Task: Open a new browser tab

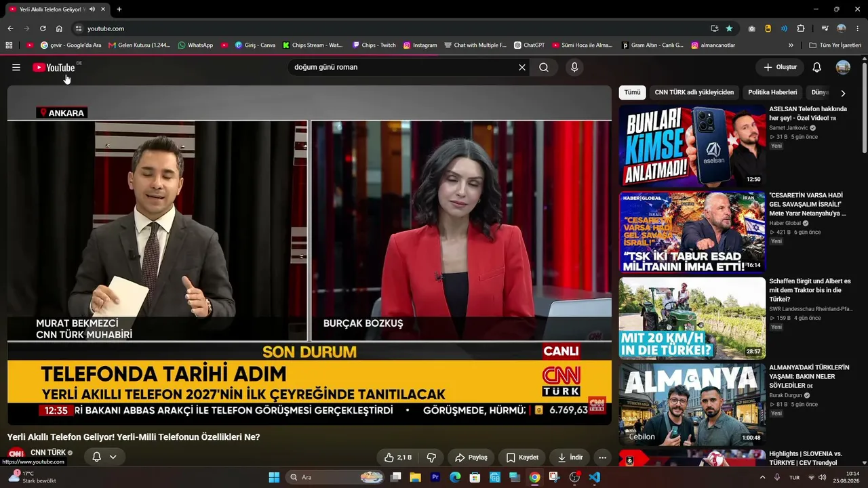Action: point(119,9)
